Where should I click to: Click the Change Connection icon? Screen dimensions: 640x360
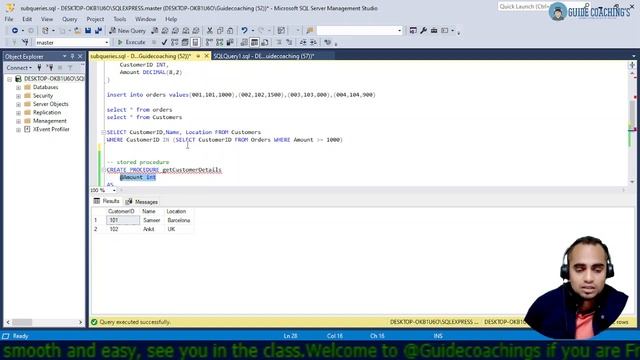click(x=25, y=42)
